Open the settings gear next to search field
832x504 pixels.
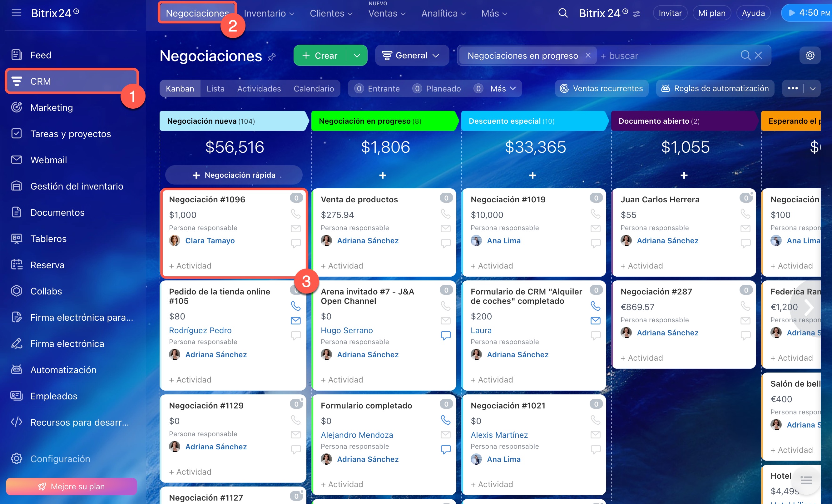pyautogui.click(x=810, y=55)
